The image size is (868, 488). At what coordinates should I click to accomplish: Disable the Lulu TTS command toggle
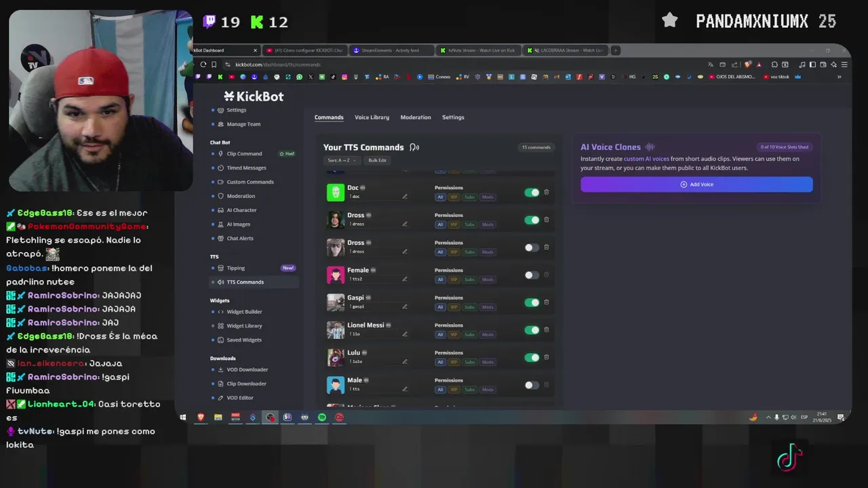click(x=532, y=357)
